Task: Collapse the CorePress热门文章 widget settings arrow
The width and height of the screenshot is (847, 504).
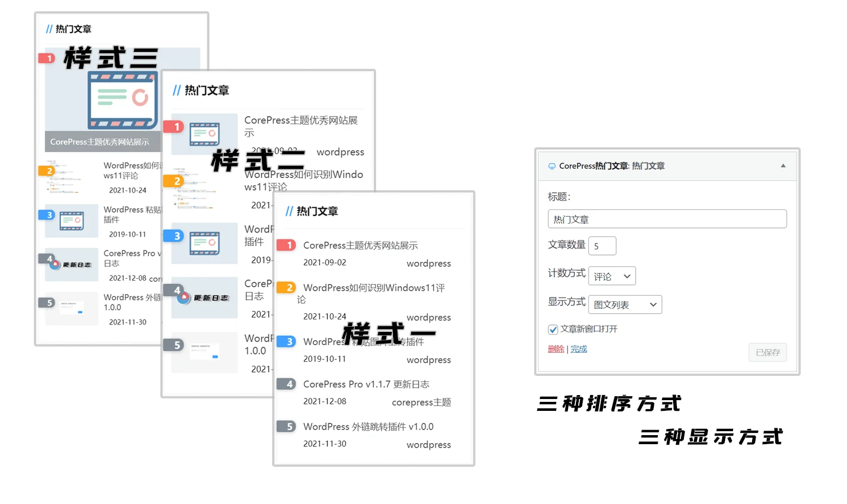Action: point(783,166)
